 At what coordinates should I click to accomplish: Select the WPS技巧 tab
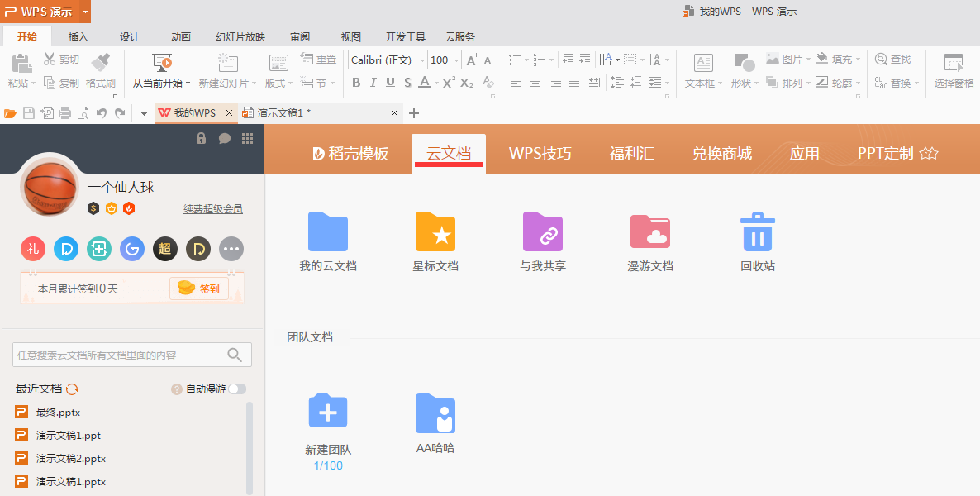click(540, 154)
